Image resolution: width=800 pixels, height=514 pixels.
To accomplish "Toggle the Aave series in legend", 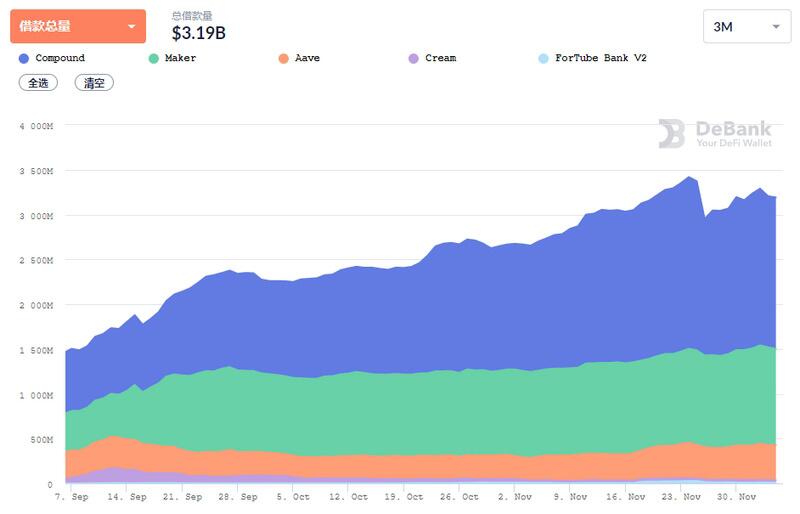I will (299, 58).
